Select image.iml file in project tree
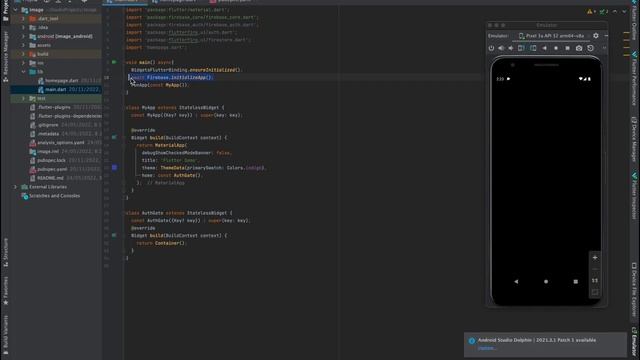The image size is (640, 360). pyautogui.click(x=48, y=151)
